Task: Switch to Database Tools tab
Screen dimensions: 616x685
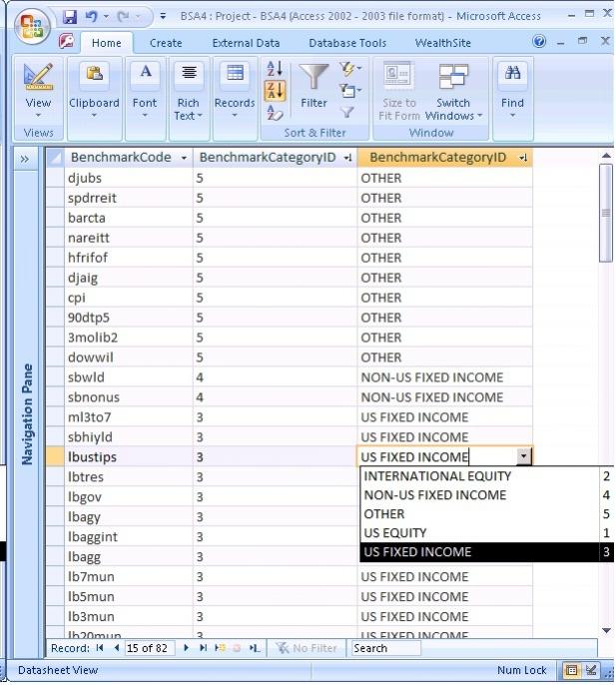Action: (x=347, y=43)
